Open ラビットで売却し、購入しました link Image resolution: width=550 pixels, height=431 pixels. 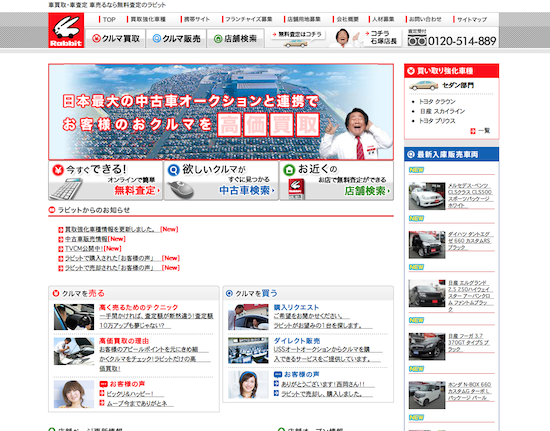(322, 394)
